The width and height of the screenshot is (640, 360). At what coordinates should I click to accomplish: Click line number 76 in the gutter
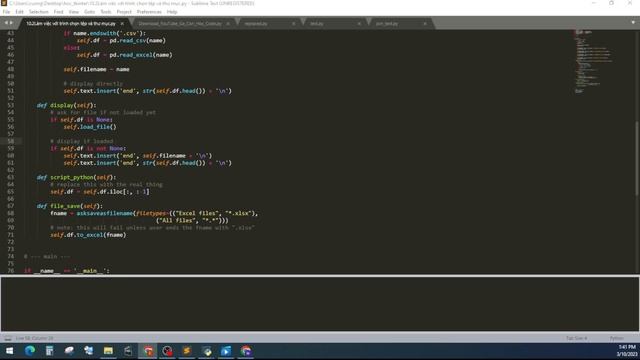(x=11, y=271)
